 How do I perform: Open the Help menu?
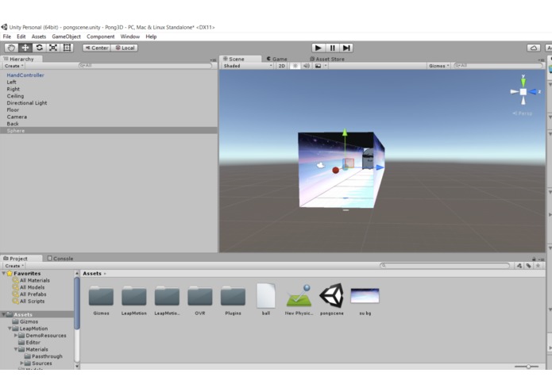151,37
